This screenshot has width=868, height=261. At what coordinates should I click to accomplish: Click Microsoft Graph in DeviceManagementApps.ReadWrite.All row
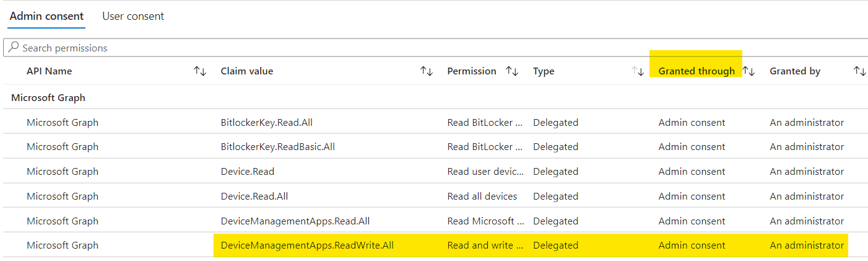63,246
